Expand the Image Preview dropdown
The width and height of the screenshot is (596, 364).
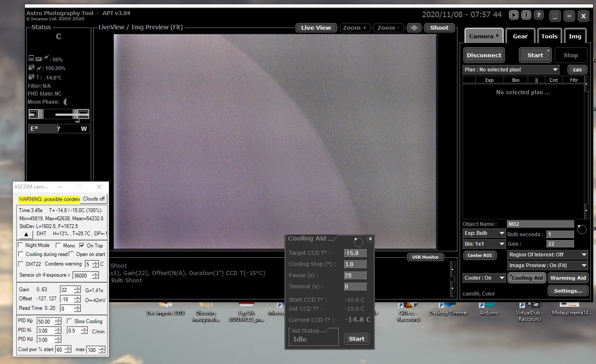548,265
